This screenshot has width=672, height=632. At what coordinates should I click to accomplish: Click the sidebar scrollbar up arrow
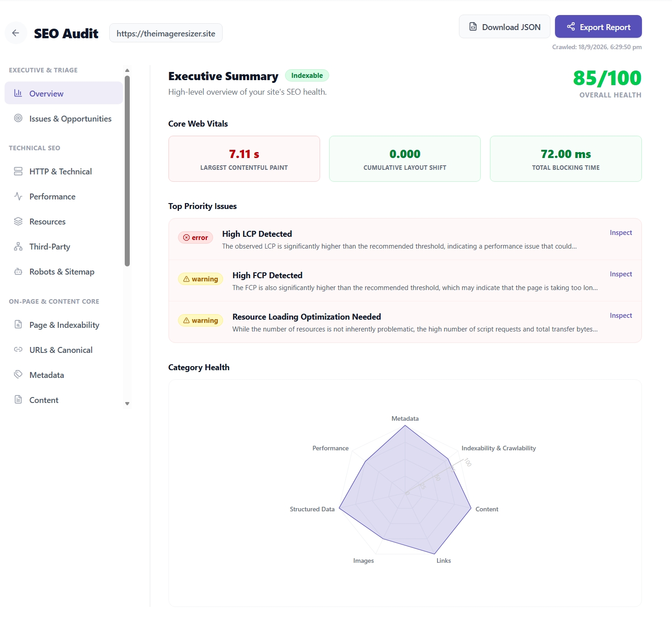pyautogui.click(x=127, y=70)
